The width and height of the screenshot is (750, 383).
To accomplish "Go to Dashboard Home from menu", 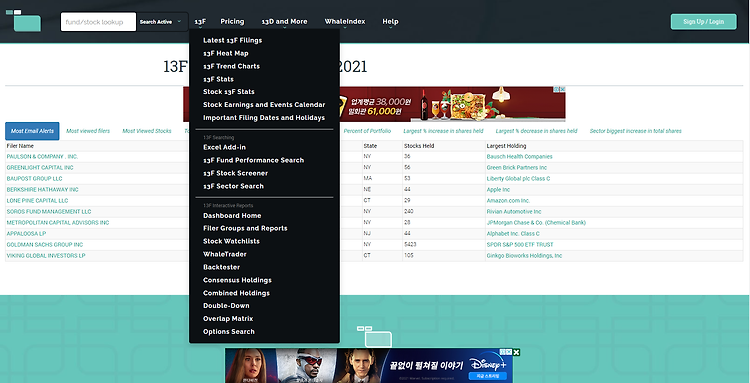I will coord(232,216).
